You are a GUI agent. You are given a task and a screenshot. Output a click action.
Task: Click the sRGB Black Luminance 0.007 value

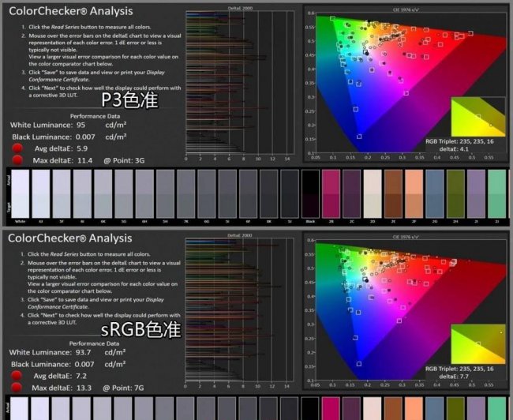tap(84, 364)
